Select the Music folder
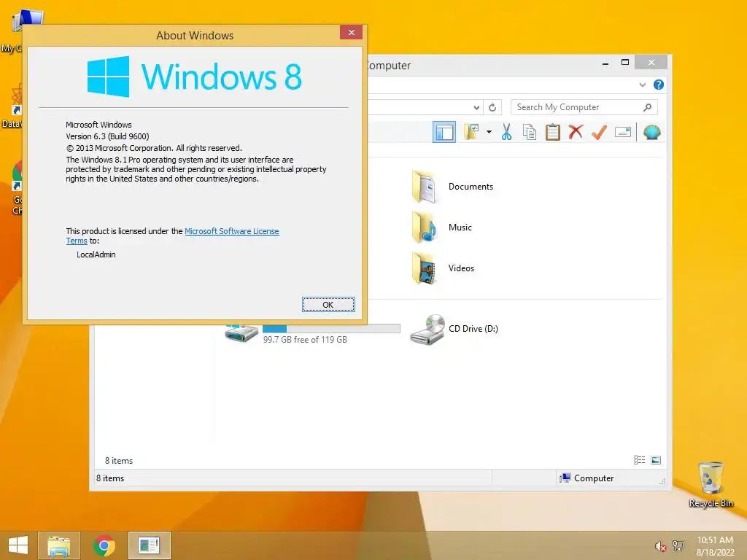This screenshot has height=560, width=747. [441, 227]
